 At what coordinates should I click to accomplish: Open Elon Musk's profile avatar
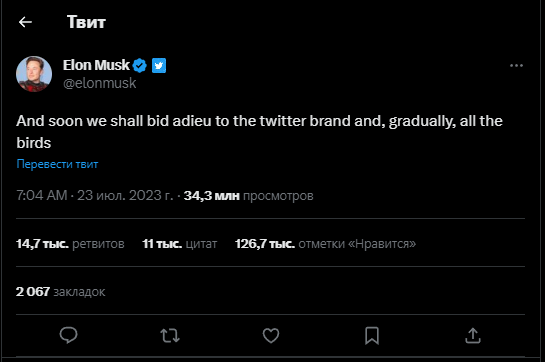(34, 74)
